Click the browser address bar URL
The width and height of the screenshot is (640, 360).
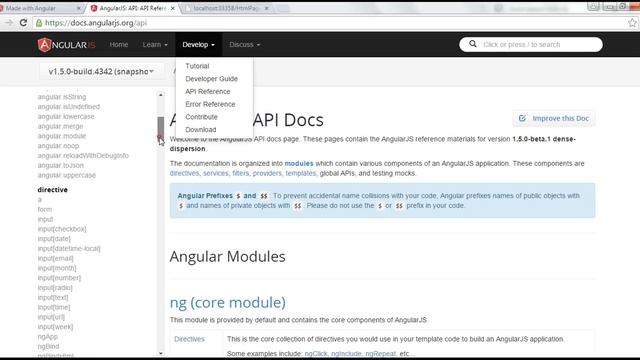tap(96, 23)
